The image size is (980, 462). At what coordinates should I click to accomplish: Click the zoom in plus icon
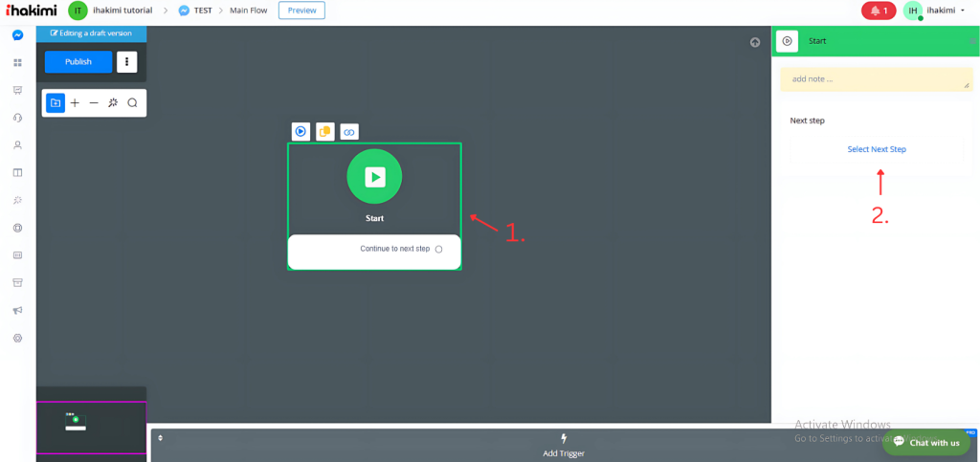tap(75, 103)
